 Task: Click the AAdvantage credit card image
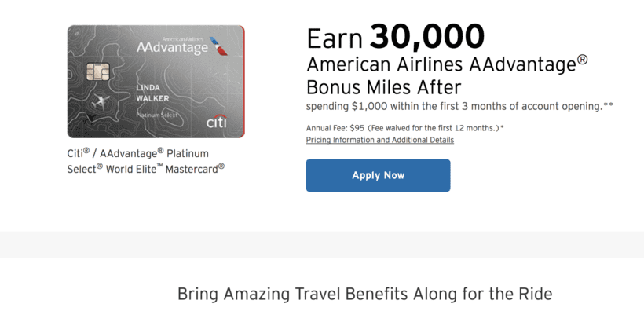point(156,82)
